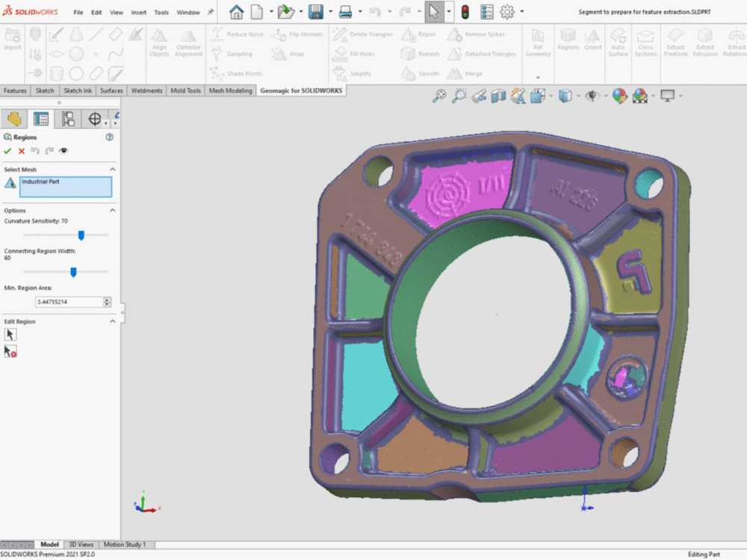The image size is (747, 560).
Task: Select the Edit Region pointer tool
Action: (10, 335)
